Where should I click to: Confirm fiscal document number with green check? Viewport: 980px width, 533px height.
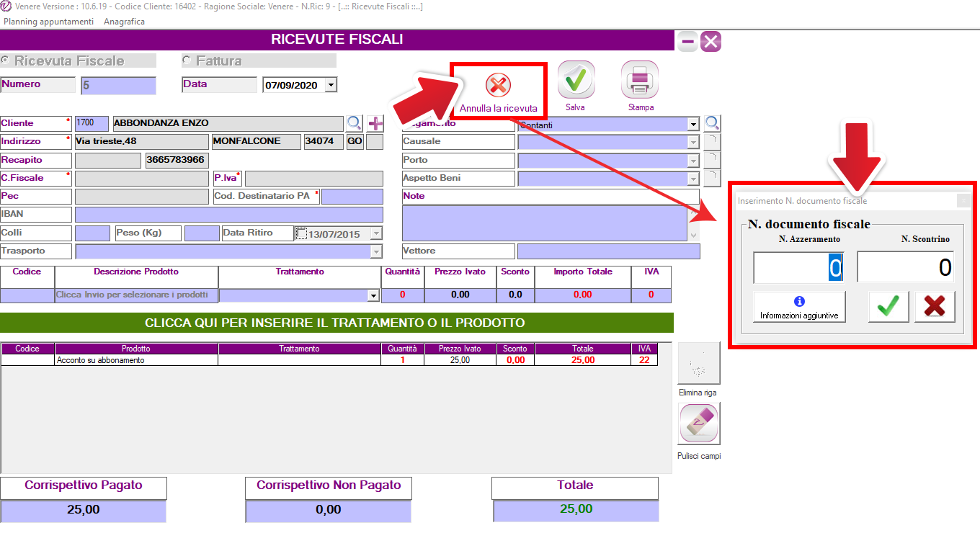point(888,307)
